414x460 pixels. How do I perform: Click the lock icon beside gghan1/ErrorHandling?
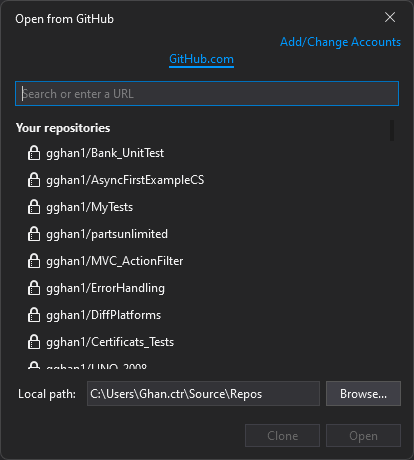(34, 288)
